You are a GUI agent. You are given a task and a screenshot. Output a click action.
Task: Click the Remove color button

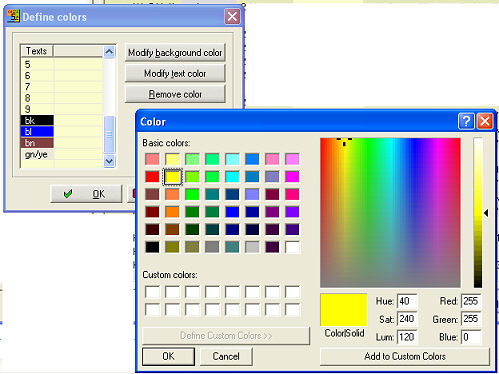click(x=175, y=94)
